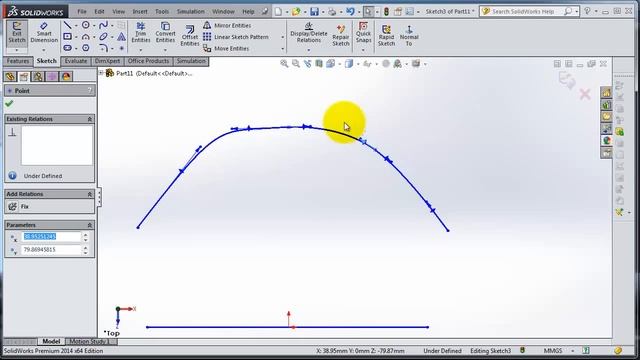The height and width of the screenshot is (360, 640).
Task: Open the ConfigurationManager tab icon
Action: (x=38, y=76)
